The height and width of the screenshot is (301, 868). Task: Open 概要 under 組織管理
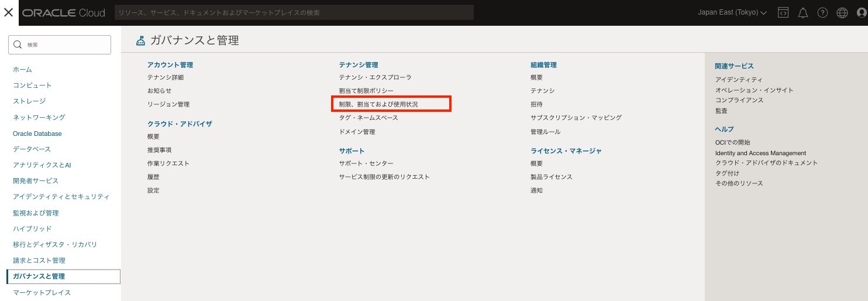point(536,77)
